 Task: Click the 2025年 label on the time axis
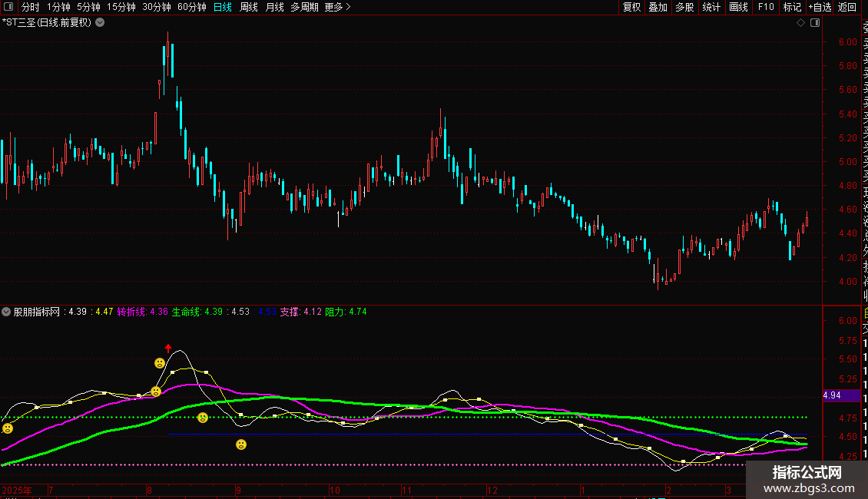[x=18, y=490]
